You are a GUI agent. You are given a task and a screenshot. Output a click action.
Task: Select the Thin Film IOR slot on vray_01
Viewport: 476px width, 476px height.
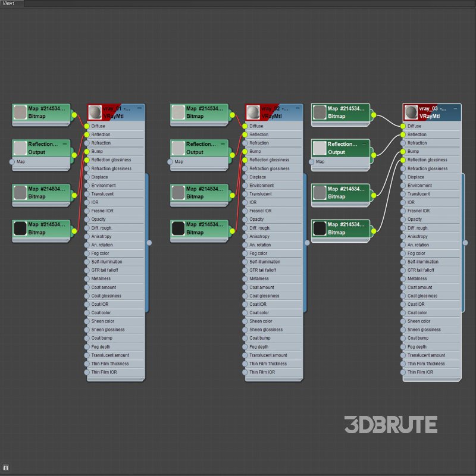pyautogui.click(x=115, y=372)
